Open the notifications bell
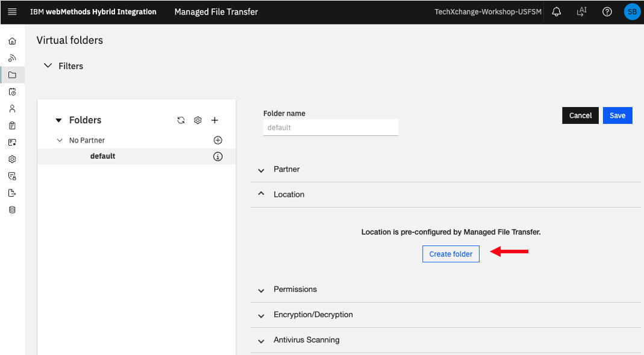 pyautogui.click(x=556, y=12)
